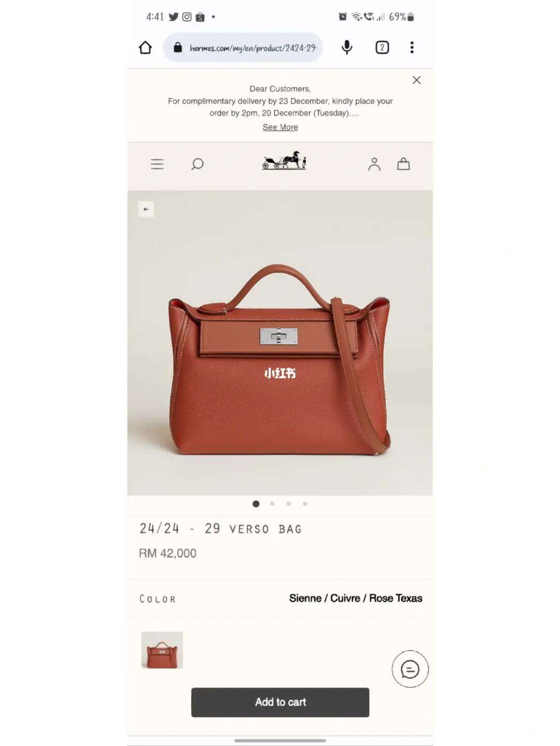Tap the hermes.com URL address bar

pyautogui.click(x=243, y=48)
